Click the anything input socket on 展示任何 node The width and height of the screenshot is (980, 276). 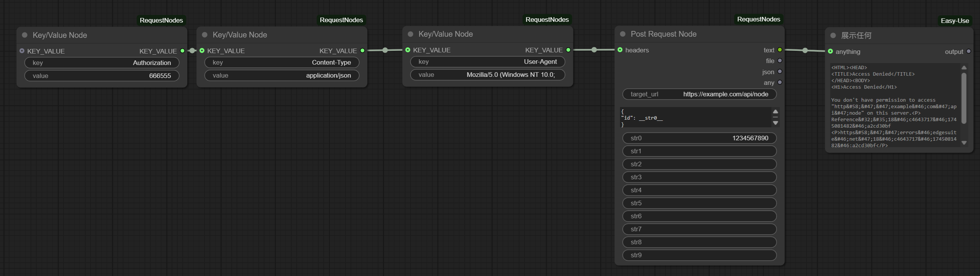coord(831,51)
